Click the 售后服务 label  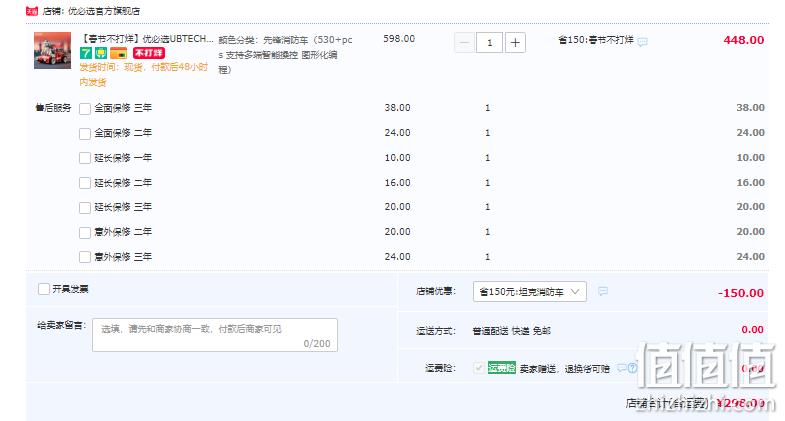[53, 108]
